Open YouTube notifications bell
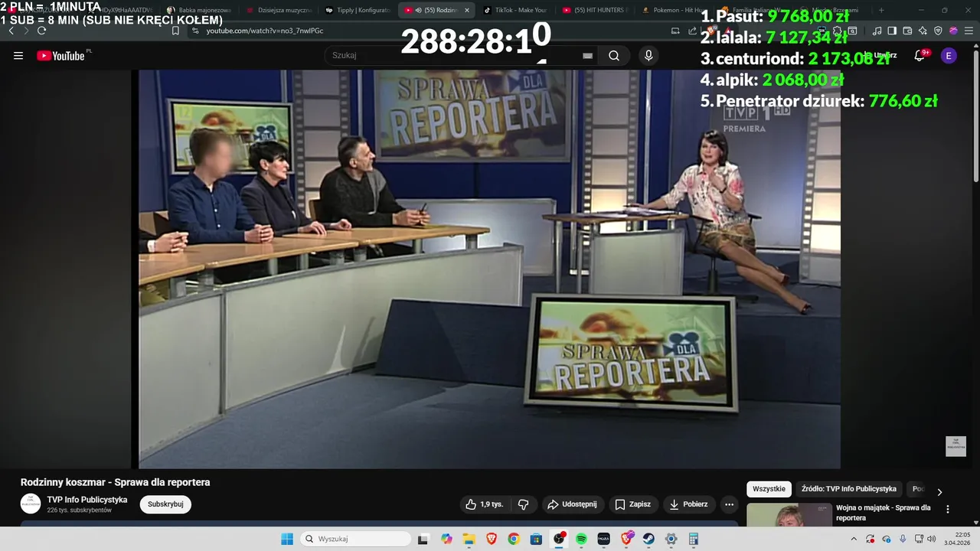This screenshot has height=551, width=980. tap(920, 56)
